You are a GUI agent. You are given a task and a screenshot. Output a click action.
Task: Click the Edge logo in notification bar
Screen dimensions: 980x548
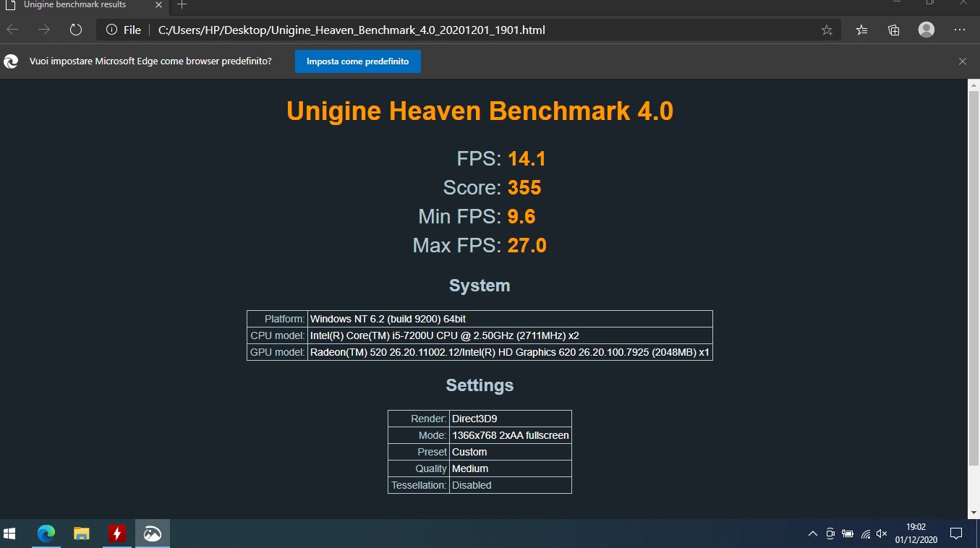click(11, 61)
